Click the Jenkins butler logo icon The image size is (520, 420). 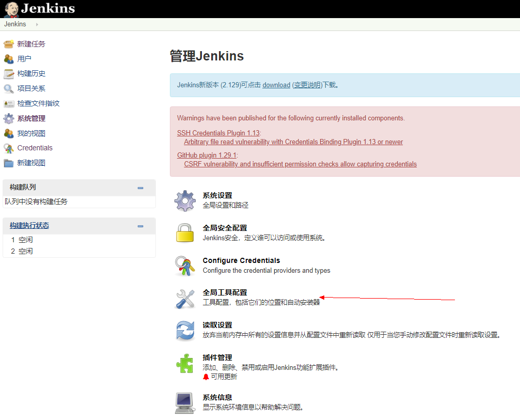pyautogui.click(x=11, y=9)
